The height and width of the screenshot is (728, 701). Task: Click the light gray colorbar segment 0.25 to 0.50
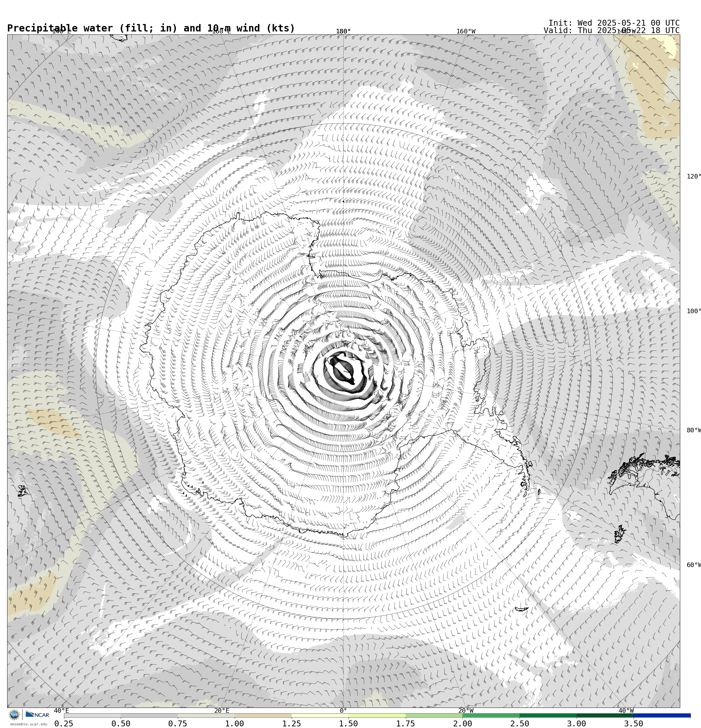[x=92, y=715]
